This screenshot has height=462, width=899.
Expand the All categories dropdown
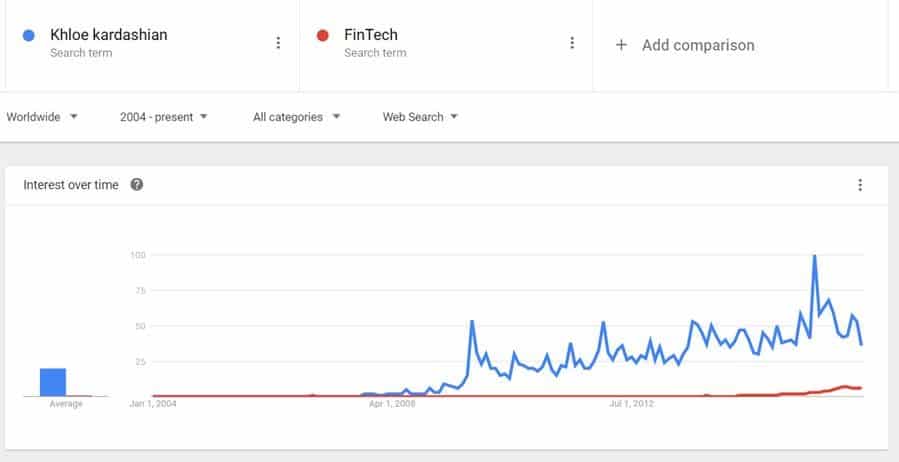[x=296, y=117]
